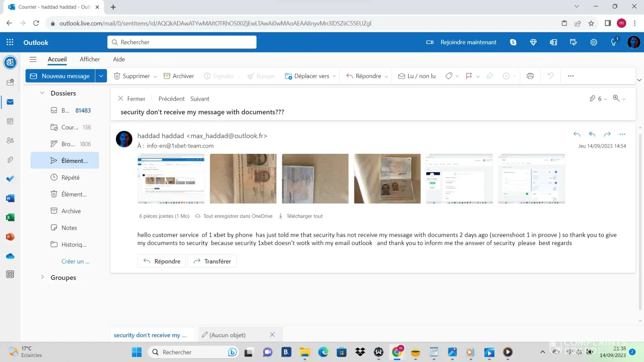The width and height of the screenshot is (644, 362).
Task: Click the Skype icon in header
Action: pyautogui.click(x=513, y=42)
